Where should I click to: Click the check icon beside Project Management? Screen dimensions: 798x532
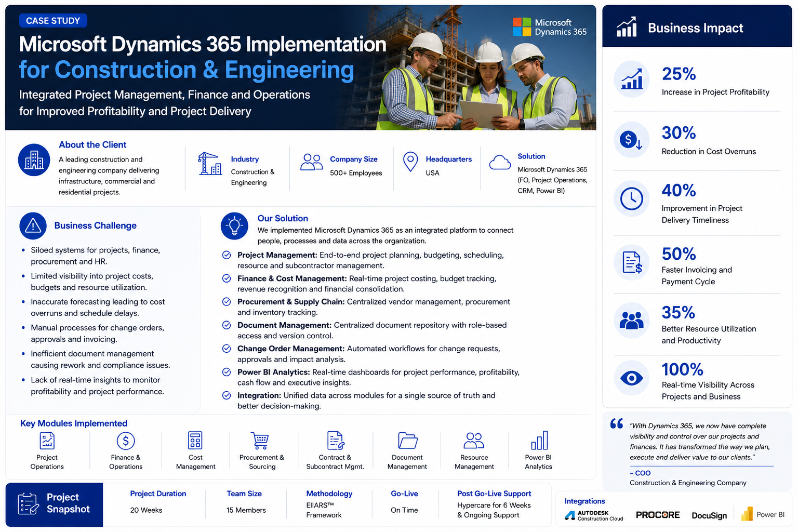227,255
